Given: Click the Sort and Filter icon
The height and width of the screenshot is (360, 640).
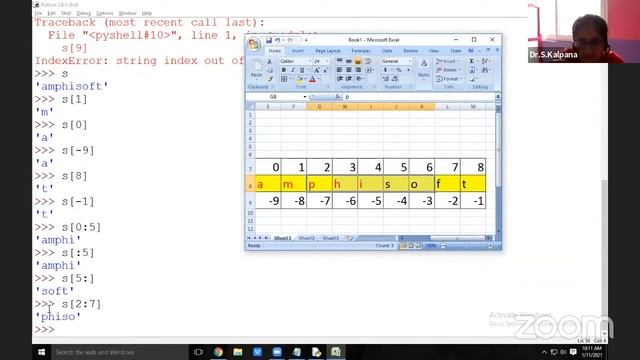Looking at the screenshot, I should pyautogui.click(x=484, y=61).
